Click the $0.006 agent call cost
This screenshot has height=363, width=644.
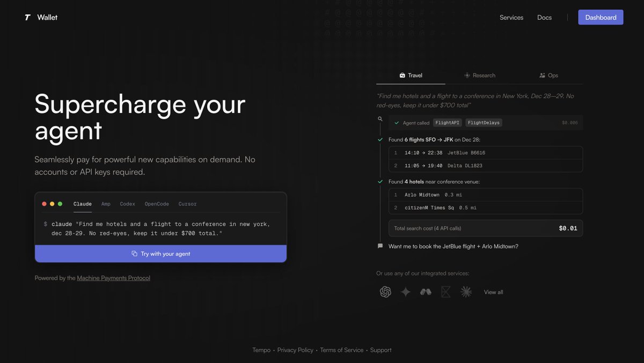coord(570,123)
